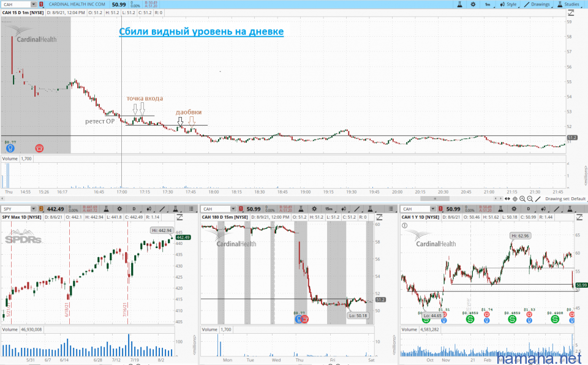The width and height of the screenshot is (588, 365).
Task: Open the settings gear in CAH 15m chart toolbar
Action: coord(314,209)
